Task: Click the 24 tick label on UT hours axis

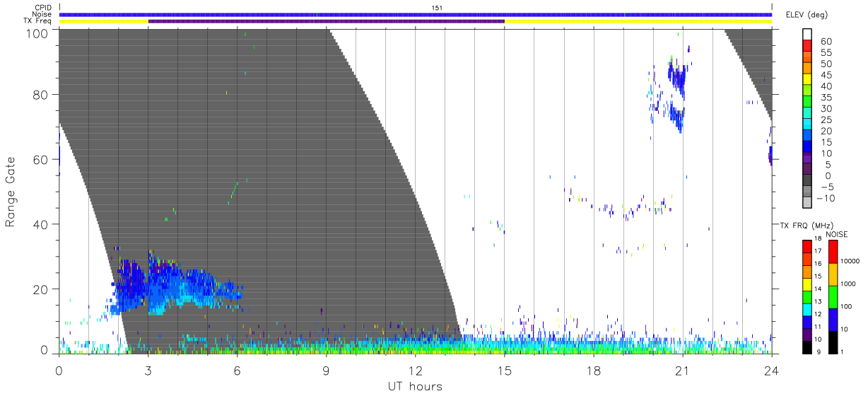Action: 771,370
